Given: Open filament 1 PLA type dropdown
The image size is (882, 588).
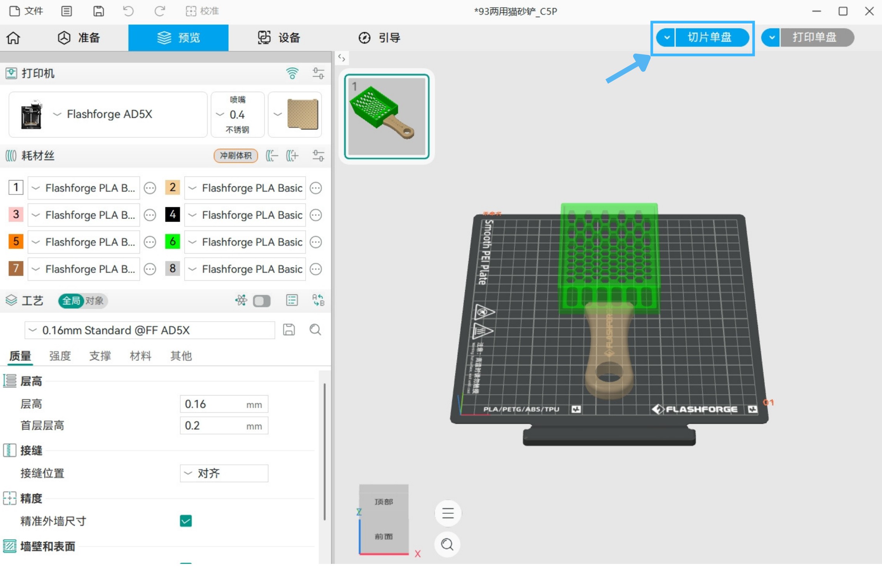Looking at the screenshot, I should point(84,188).
